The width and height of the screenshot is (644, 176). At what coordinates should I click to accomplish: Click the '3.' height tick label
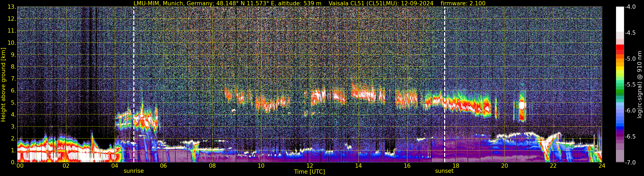click(x=13, y=126)
